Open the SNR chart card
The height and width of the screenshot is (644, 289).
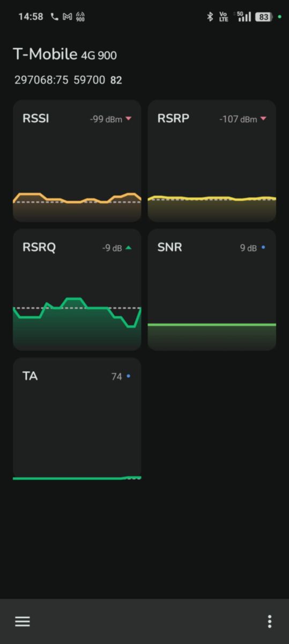(212, 290)
